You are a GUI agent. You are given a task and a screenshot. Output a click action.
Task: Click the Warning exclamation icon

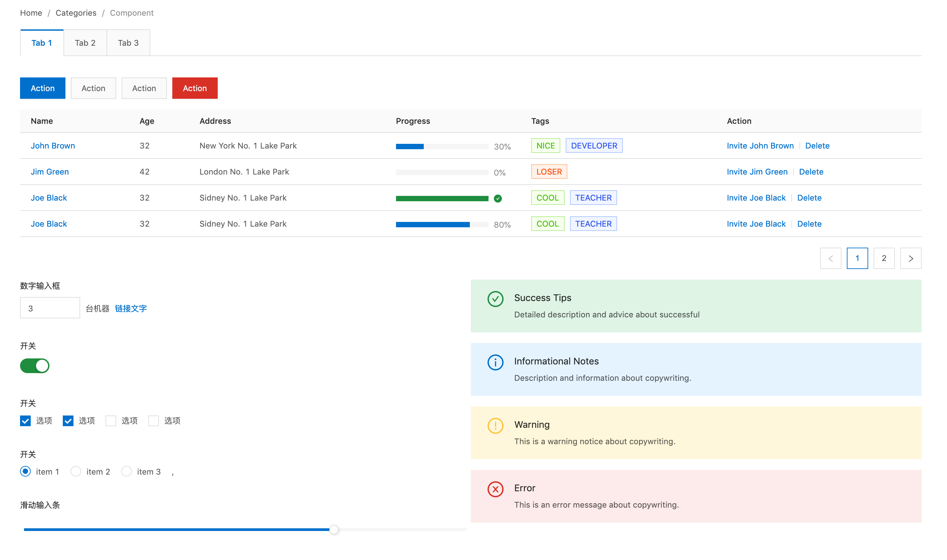[495, 426]
